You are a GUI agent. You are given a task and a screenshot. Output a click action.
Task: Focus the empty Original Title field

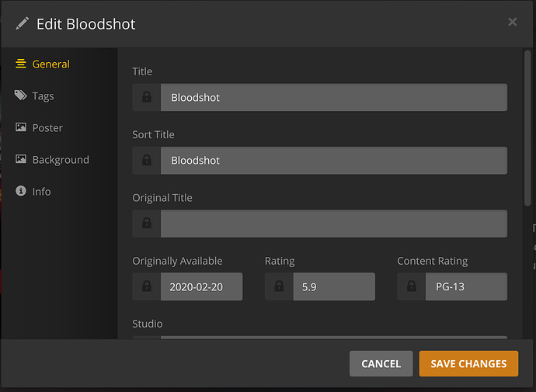pos(333,224)
